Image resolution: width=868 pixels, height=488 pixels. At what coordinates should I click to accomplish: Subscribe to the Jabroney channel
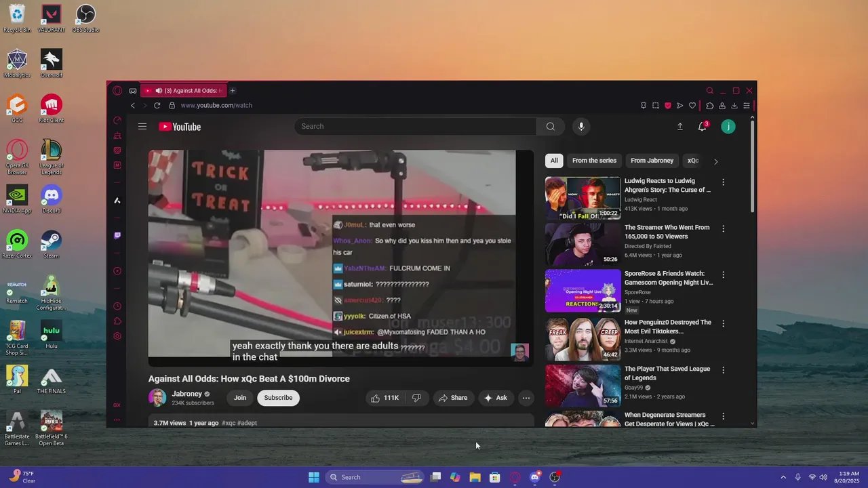point(278,398)
